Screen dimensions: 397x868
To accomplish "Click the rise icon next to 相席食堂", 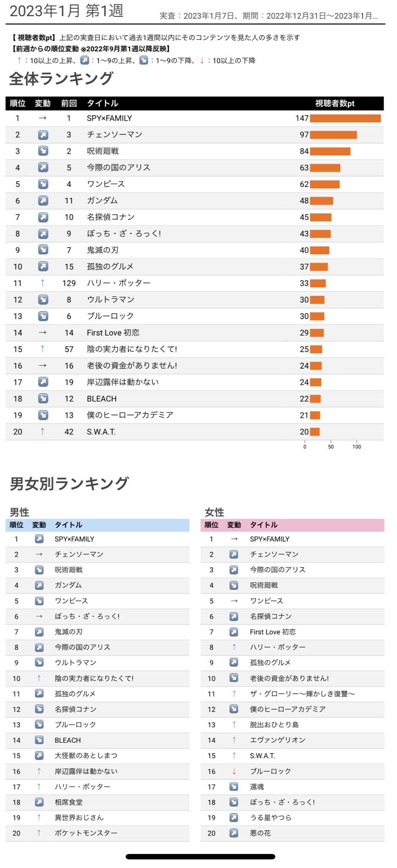I will [x=39, y=802].
